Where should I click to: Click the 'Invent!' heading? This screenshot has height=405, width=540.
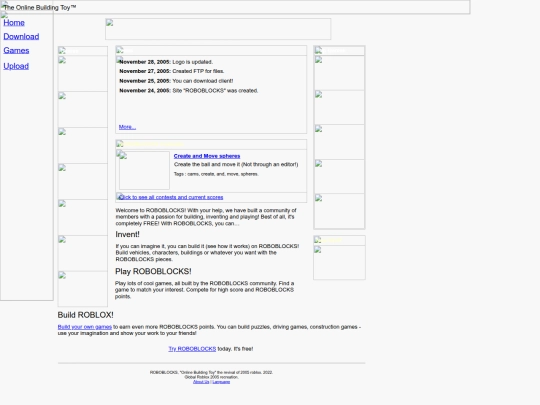[127, 235]
